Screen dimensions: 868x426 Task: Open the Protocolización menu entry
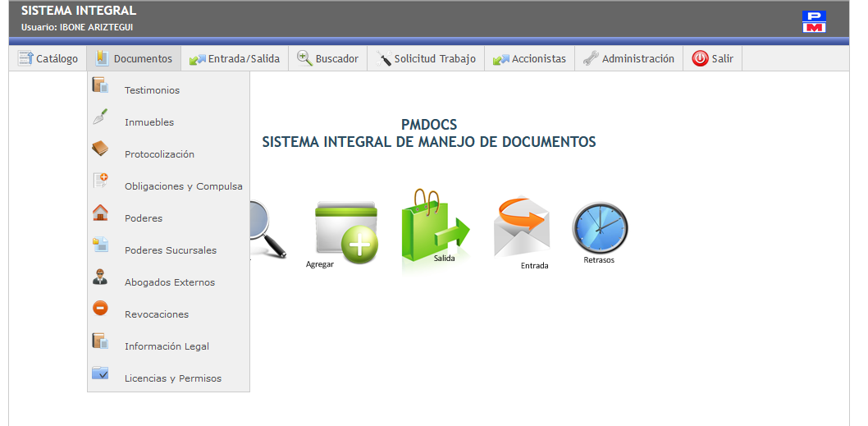click(159, 154)
